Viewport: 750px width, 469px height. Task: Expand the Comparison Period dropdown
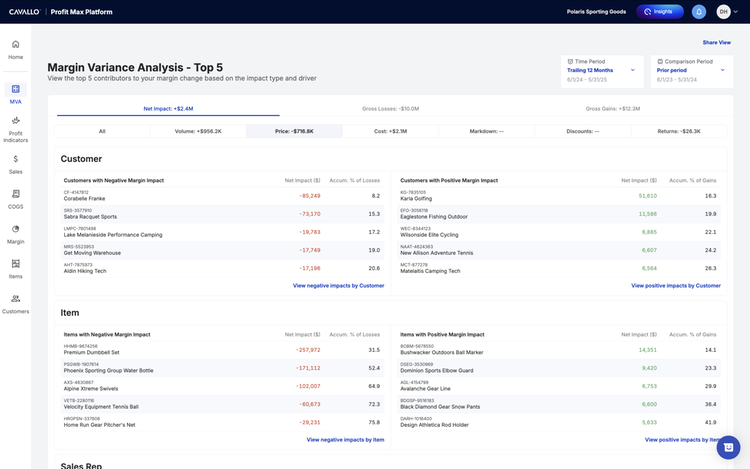tap(692, 71)
